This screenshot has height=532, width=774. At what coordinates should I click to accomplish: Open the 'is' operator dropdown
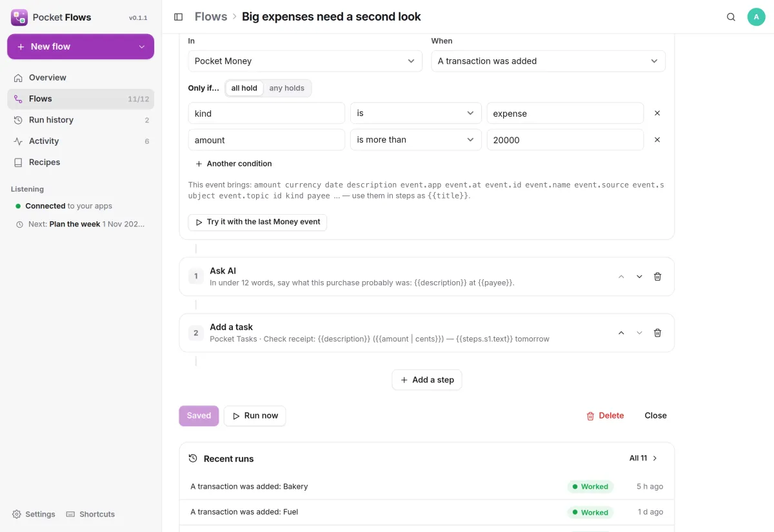(x=416, y=113)
